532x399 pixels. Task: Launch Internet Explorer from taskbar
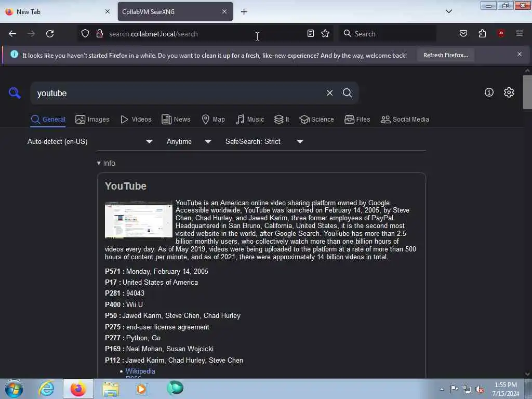pyautogui.click(x=46, y=389)
